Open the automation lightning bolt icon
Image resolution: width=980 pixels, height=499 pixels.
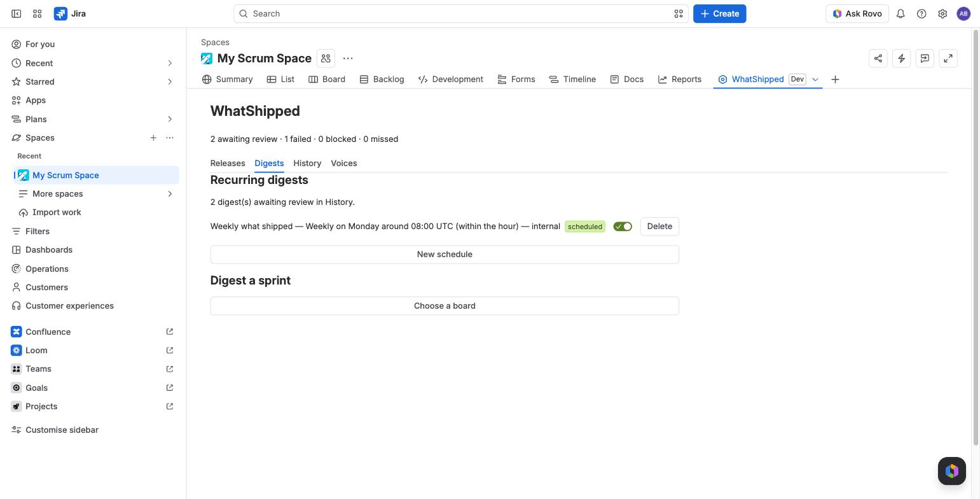click(901, 58)
